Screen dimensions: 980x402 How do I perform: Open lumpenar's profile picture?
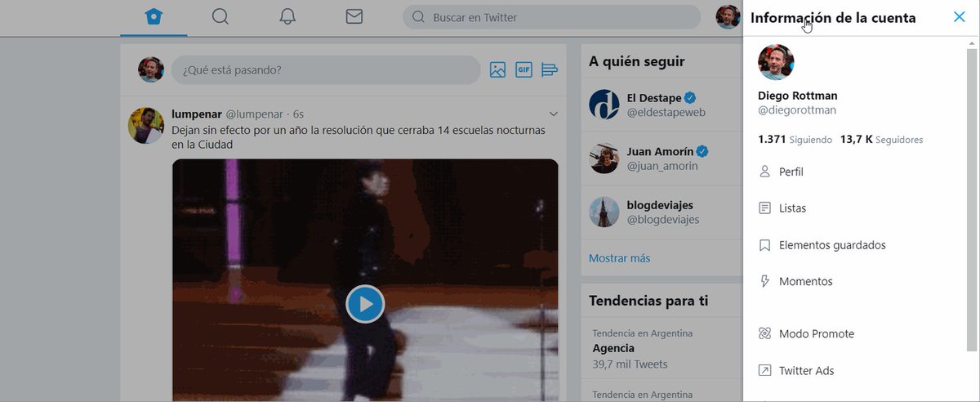tap(146, 125)
